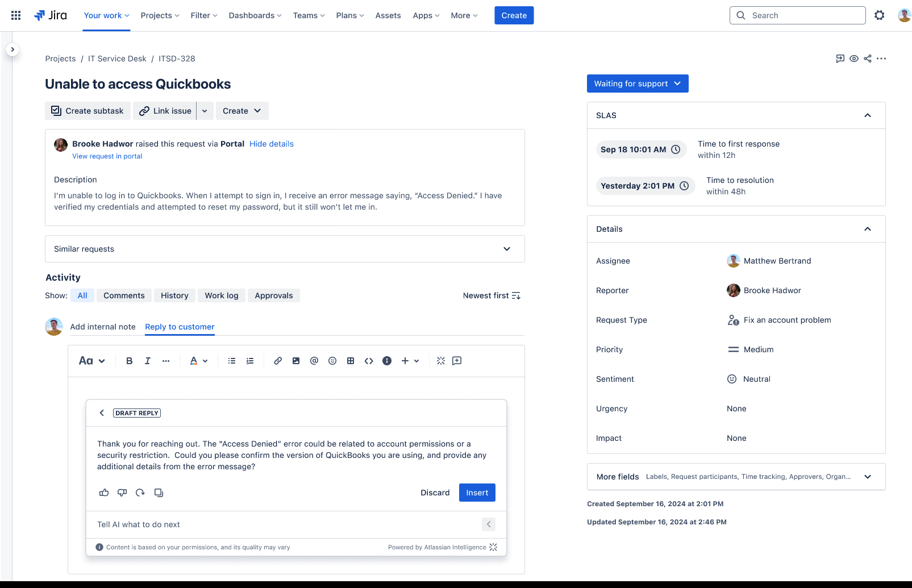
Task: Collapse the Details panel
Action: (868, 229)
